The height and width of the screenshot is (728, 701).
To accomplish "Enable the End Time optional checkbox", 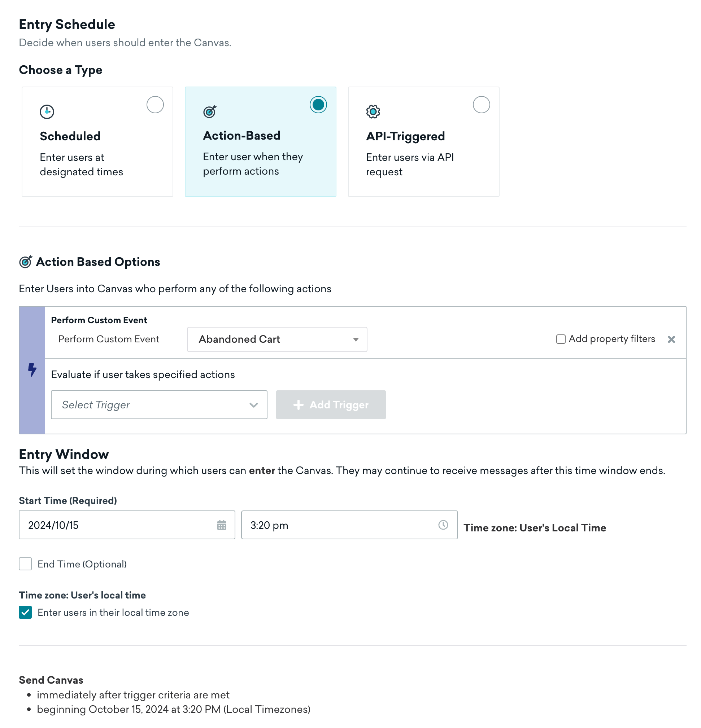I will click(x=25, y=563).
